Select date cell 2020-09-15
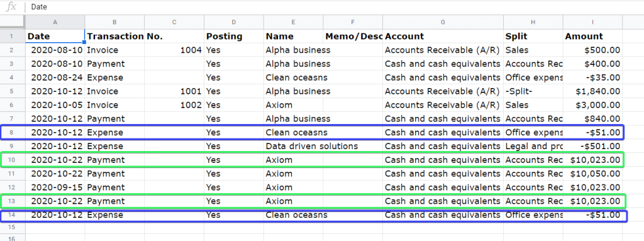The height and width of the screenshot is (241, 644). coord(55,188)
